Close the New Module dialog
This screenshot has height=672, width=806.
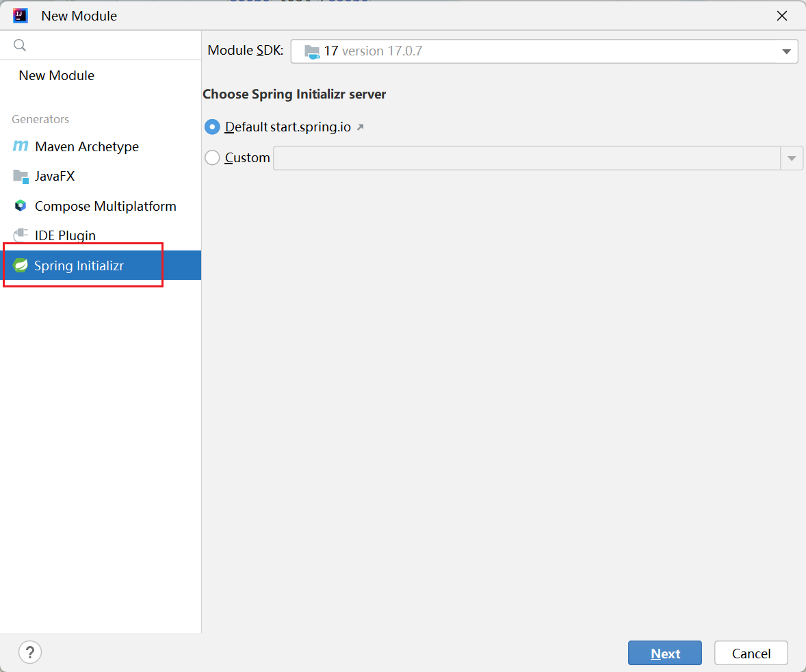[x=782, y=16]
